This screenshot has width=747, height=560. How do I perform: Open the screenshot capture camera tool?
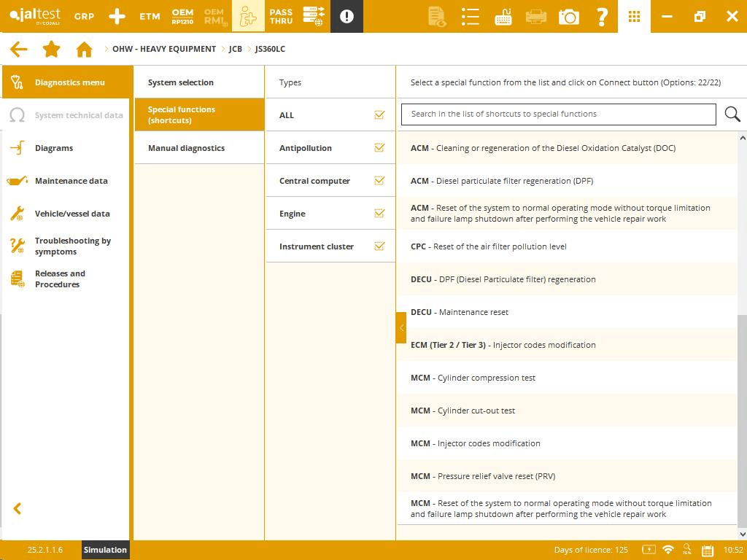tap(569, 16)
